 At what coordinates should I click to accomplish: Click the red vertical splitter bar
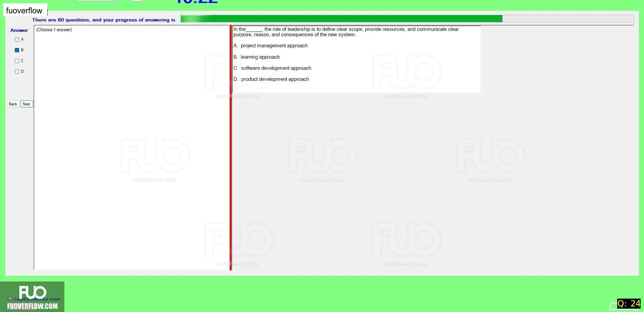(x=231, y=148)
